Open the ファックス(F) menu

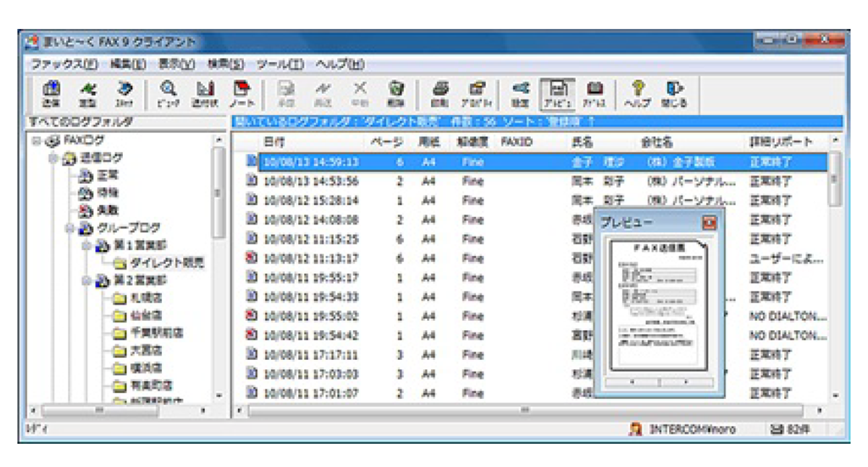coord(64,64)
